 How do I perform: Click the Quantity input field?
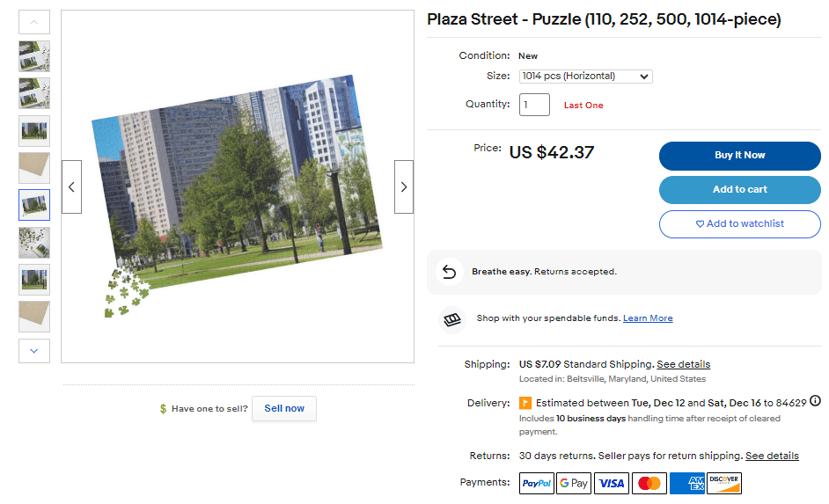click(534, 105)
